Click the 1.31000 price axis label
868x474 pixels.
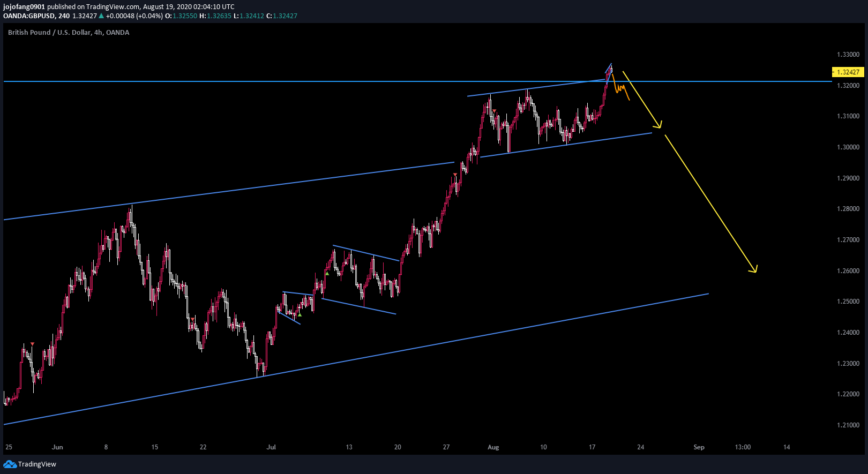[848, 116]
